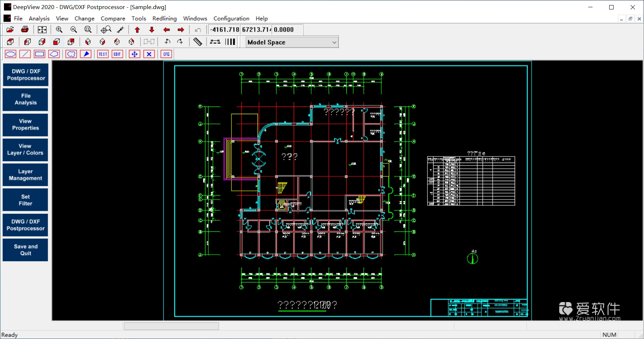Open the Analysis menu
The width and height of the screenshot is (644, 339).
click(x=39, y=18)
